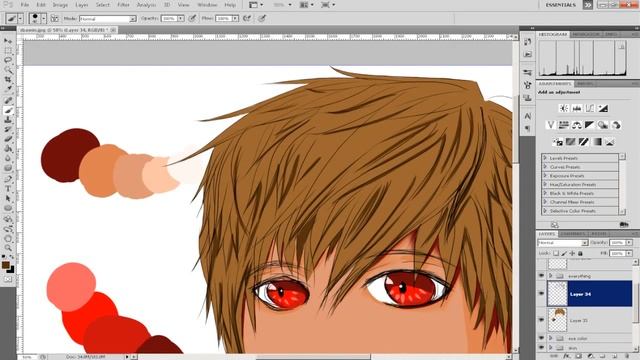Add a Color Balance adjustment layer

tap(577, 125)
